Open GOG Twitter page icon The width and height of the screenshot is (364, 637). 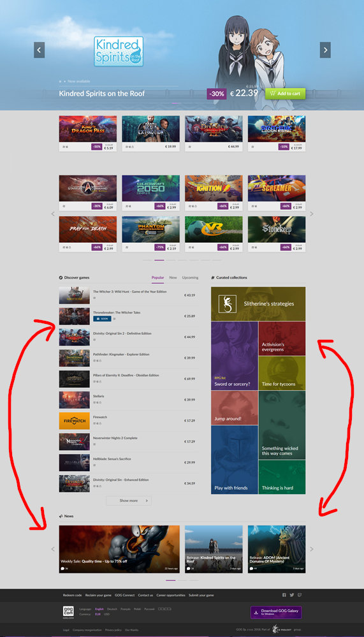292,595
